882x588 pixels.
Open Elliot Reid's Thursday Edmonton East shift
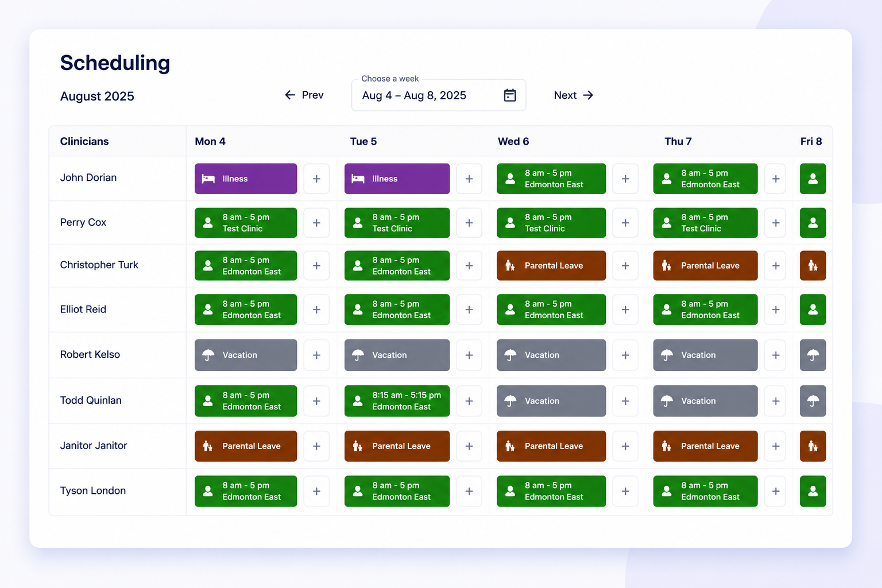click(x=705, y=310)
